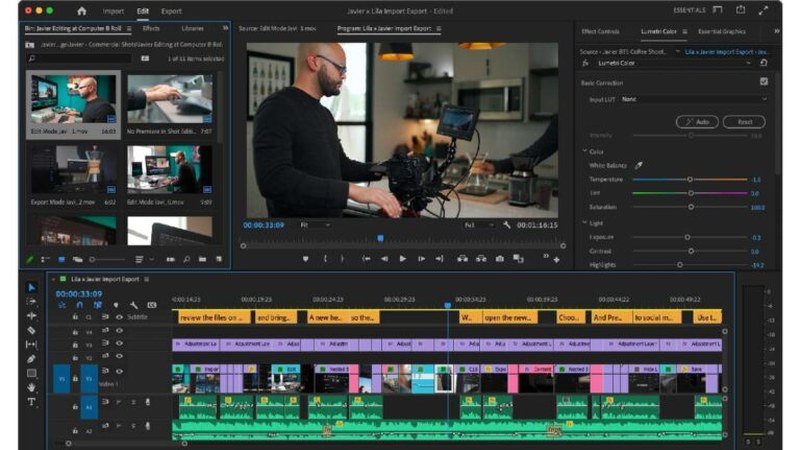Collapse the Color section
Image resolution: width=800 pixels, height=450 pixels.
(x=585, y=152)
